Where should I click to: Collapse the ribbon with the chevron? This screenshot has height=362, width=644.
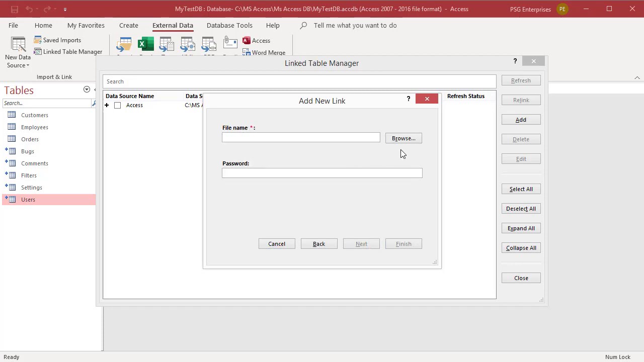[x=637, y=77]
